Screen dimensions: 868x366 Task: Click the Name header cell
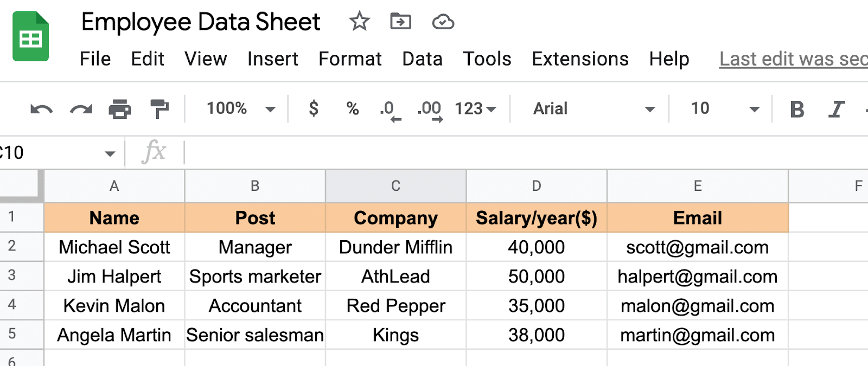(x=114, y=218)
